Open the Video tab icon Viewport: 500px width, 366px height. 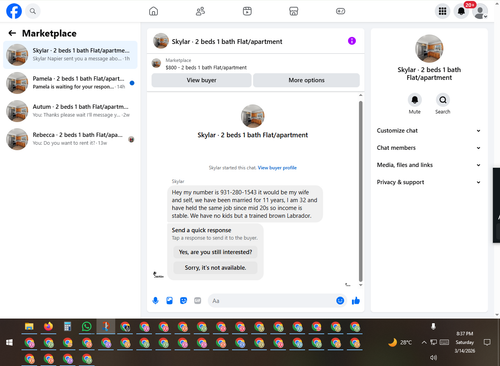pyautogui.click(x=247, y=11)
